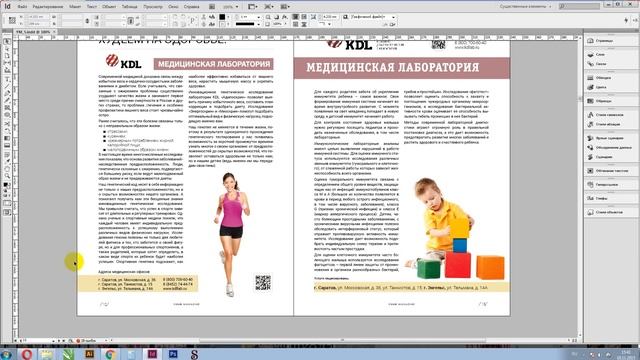Screen dimensions: 640x360
Task: Click the fill color swatch in control panel
Action: click(222, 17)
